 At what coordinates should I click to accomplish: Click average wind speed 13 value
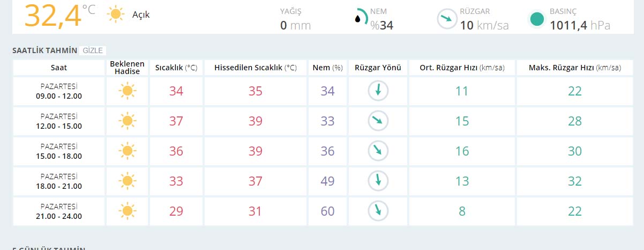tap(462, 181)
